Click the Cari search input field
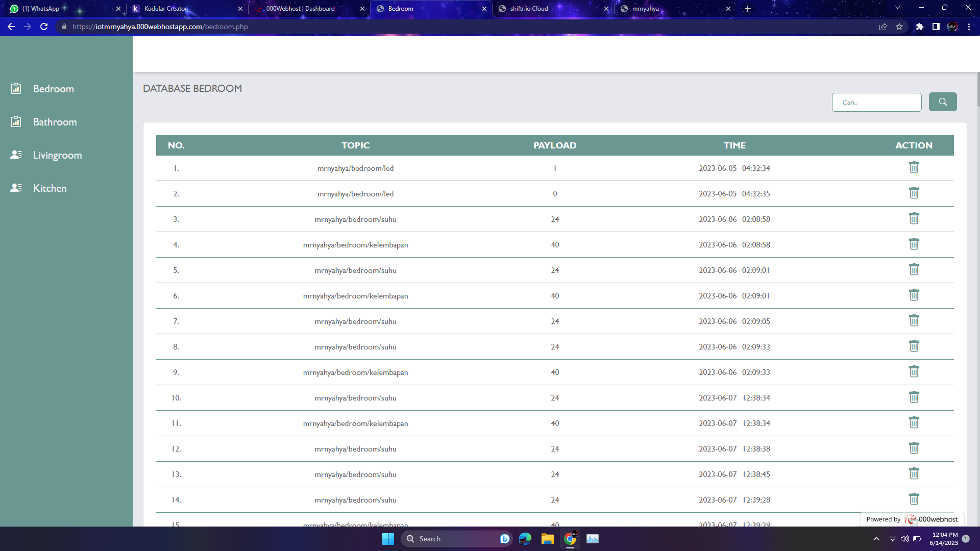The height and width of the screenshot is (551, 980). (x=876, y=102)
